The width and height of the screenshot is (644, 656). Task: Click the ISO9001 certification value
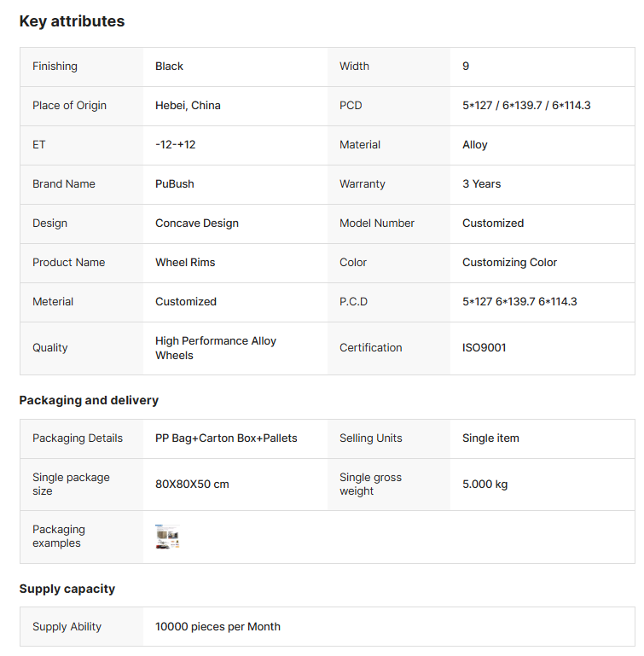coord(484,348)
